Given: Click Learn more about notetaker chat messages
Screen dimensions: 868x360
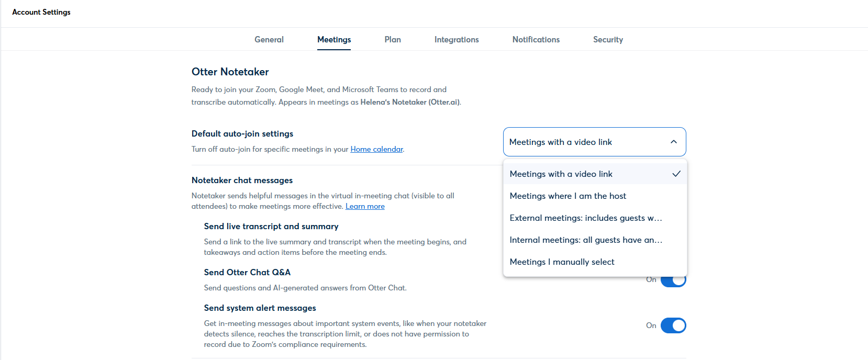Looking at the screenshot, I should click(x=364, y=206).
